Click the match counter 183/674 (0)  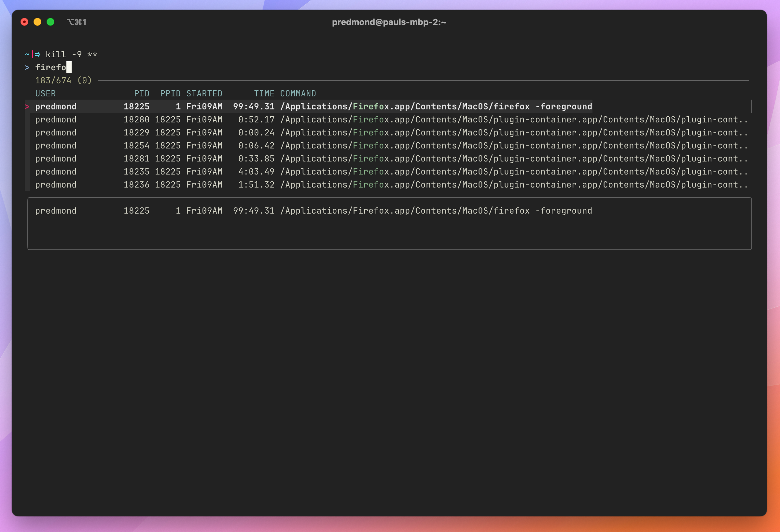(x=63, y=80)
